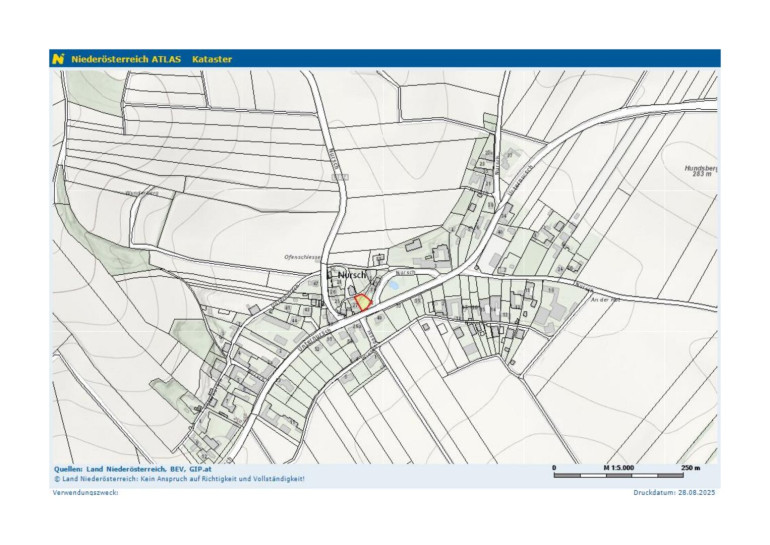Select the Hundsberg 283 m peak label
Screen dimensions: 770x545
(x=698, y=171)
